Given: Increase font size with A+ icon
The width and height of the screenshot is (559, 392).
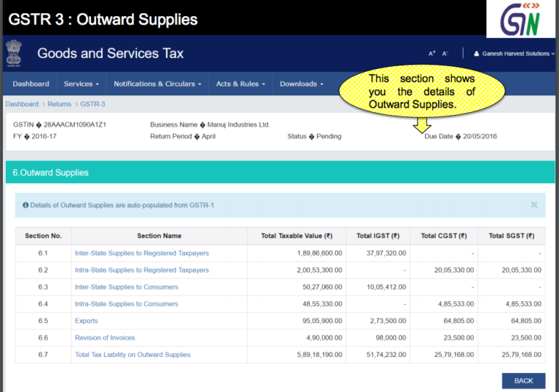Looking at the screenshot, I should (x=432, y=54).
